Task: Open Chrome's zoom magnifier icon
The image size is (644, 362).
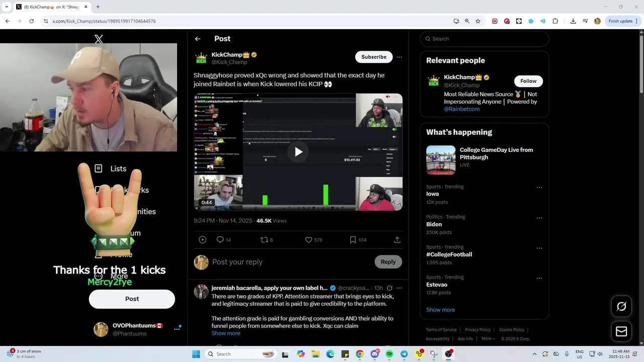Action: pos(467,21)
